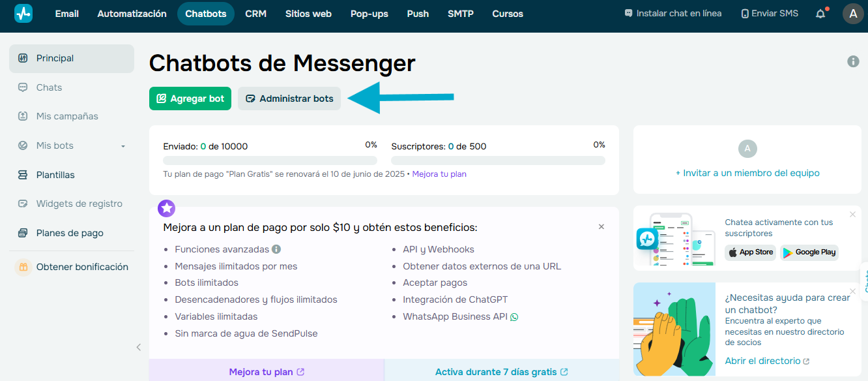Click the Agregar bot button
The height and width of the screenshot is (381, 868).
tap(190, 99)
